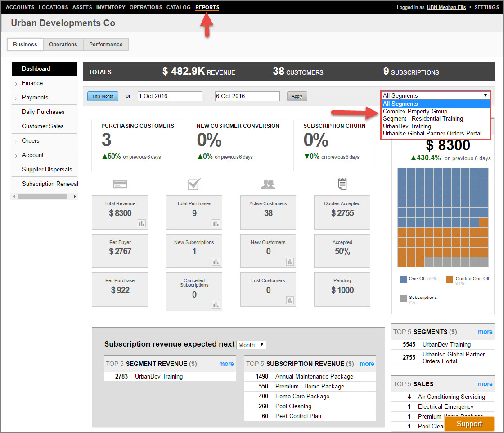Open chart icon on Lost Customers tile
This screenshot has height=433, width=504.
290,300
